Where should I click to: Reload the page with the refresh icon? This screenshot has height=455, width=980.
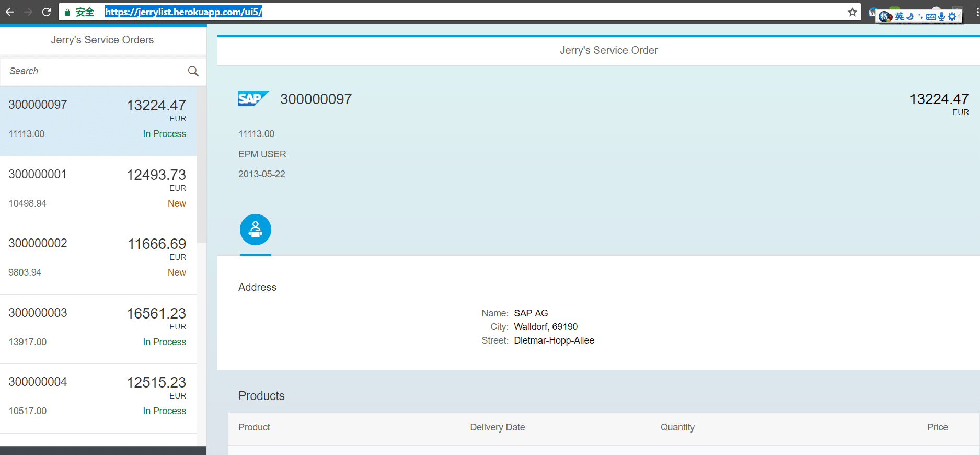(x=47, y=12)
